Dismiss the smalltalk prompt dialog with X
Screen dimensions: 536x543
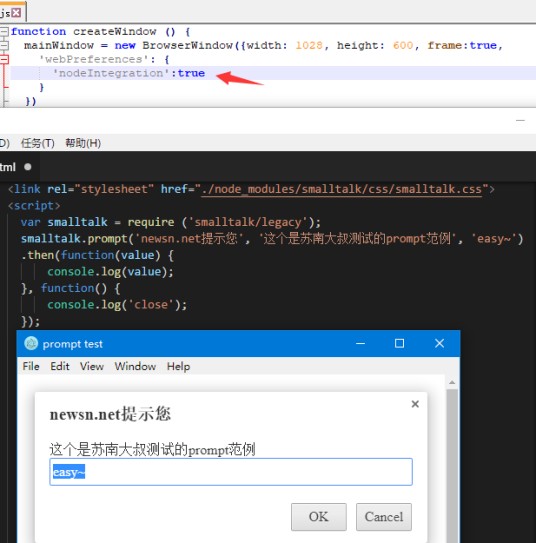coord(415,404)
